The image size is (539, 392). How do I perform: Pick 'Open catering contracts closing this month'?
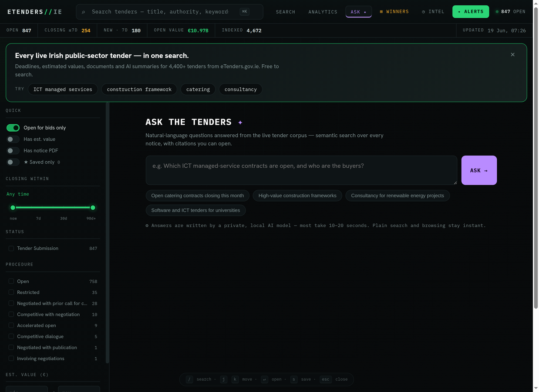coord(197,196)
